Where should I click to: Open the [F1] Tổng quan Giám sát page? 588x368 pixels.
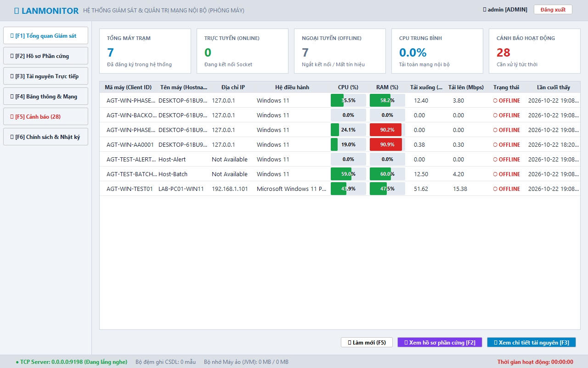(45, 35)
